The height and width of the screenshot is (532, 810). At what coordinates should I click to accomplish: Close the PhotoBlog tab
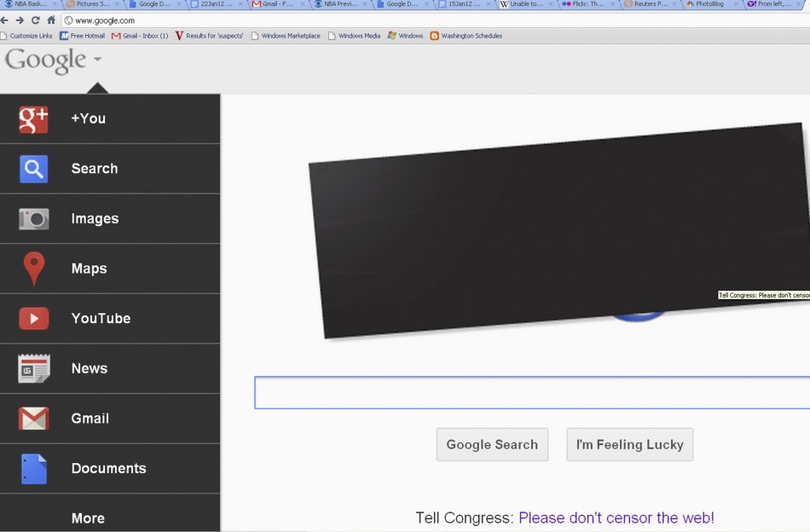[736, 4]
